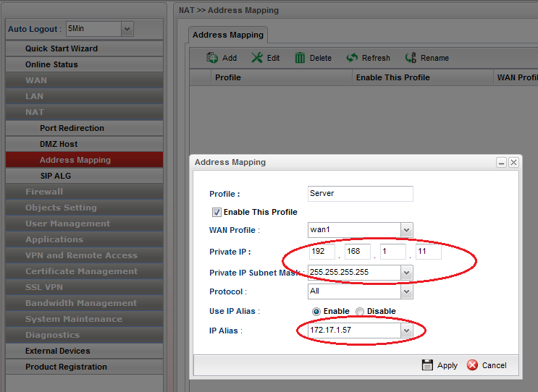Click the Add toolbar icon

pos(212,58)
